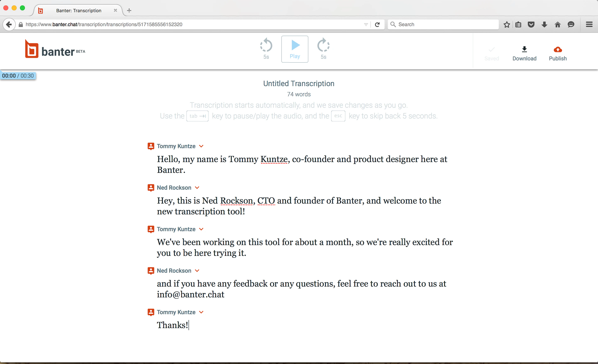The width and height of the screenshot is (598, 364).
Task: Open the browser hamburger menu
Action: 589,24
